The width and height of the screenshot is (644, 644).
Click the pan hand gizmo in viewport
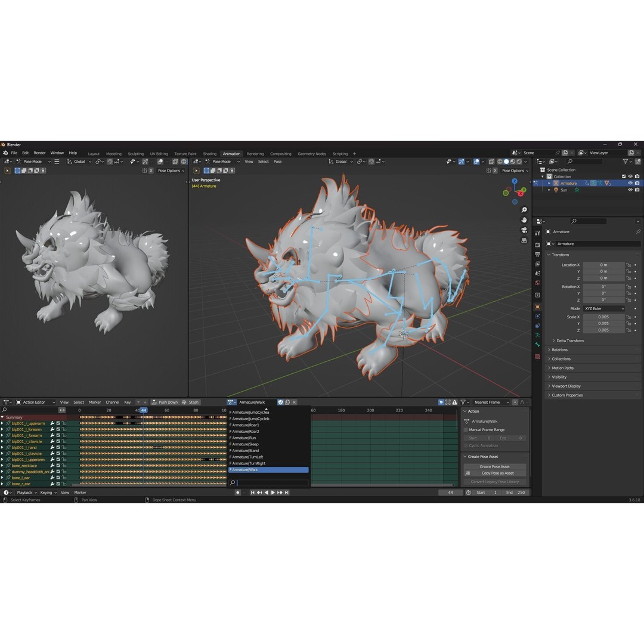[524, 220]
